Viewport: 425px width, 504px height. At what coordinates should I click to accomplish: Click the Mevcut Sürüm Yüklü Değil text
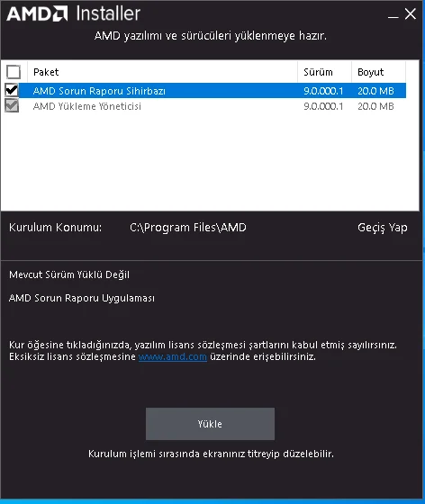[69, 274]
